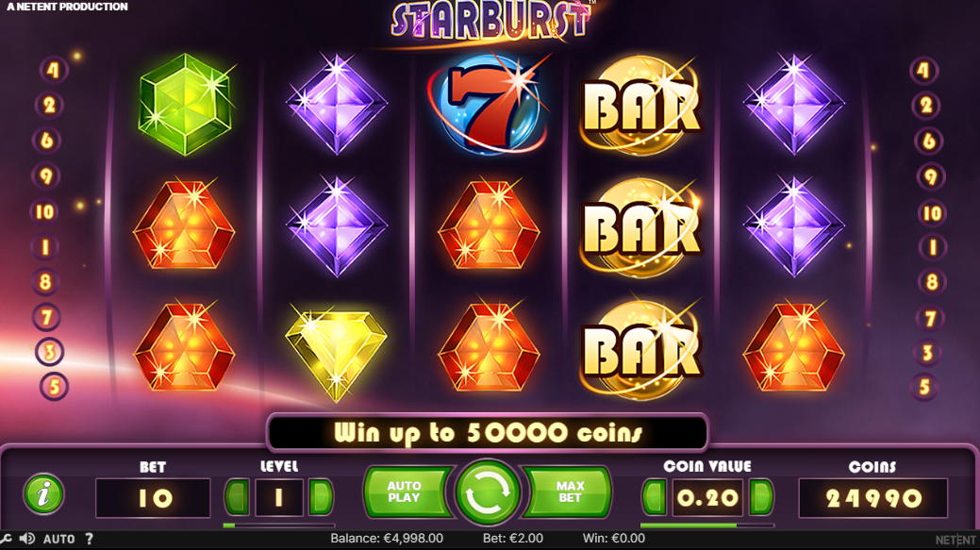Click the green gem symbol on reel one
Image resolution: width=980 pixels, height=550 pixels.
186,104
